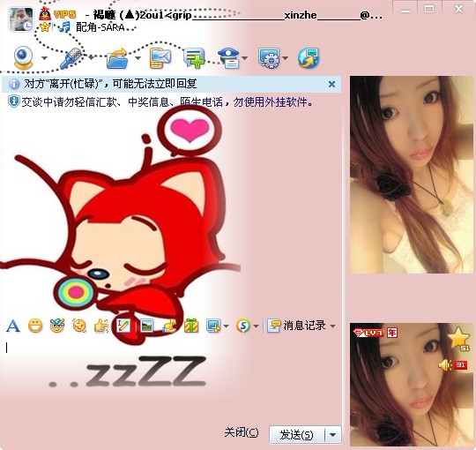
Task: Click the speaker 31 icon
Action: point(452,364)
